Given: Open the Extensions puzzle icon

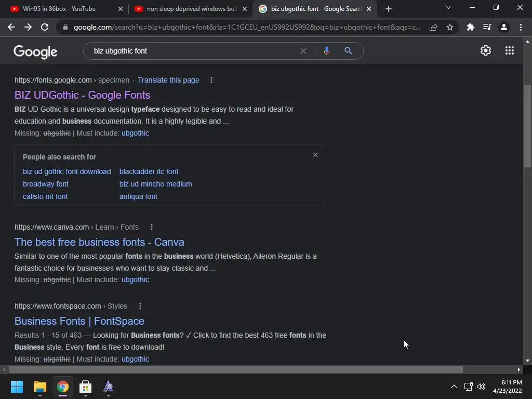Looking at the screenshot, I should (x=470, y=27).
